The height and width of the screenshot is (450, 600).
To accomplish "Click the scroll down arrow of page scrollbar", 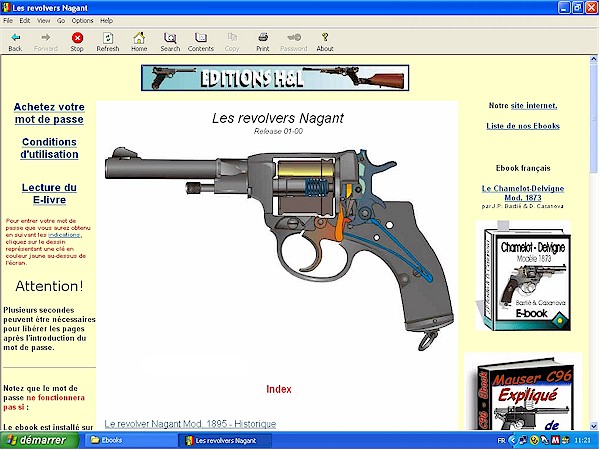I will click(x=593, y=426).
